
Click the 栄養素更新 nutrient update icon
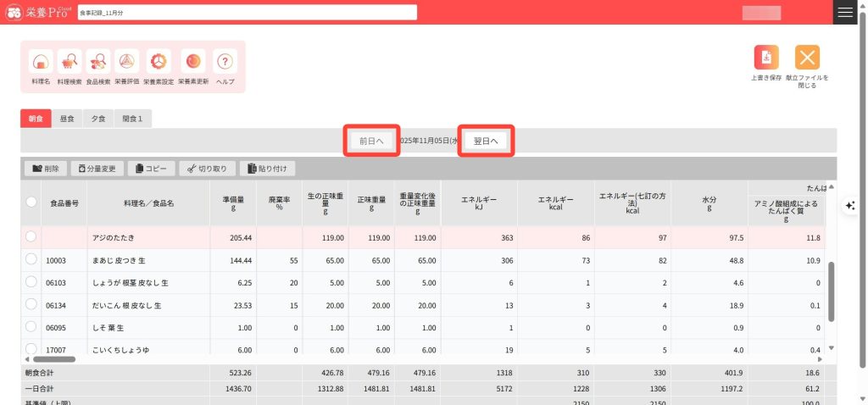[193, 62]
